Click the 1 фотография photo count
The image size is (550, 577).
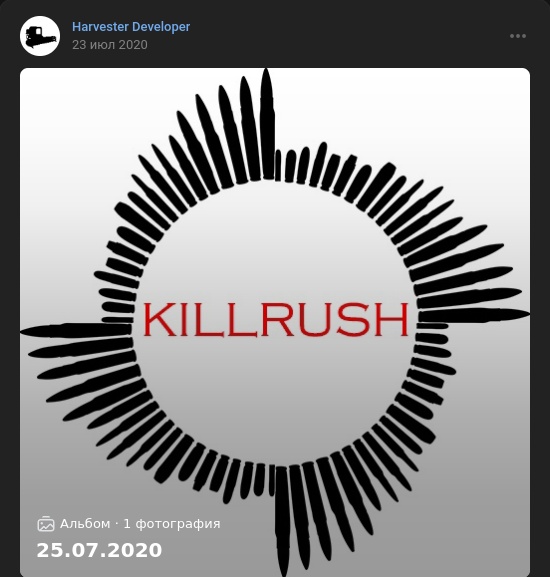point(172,524)
